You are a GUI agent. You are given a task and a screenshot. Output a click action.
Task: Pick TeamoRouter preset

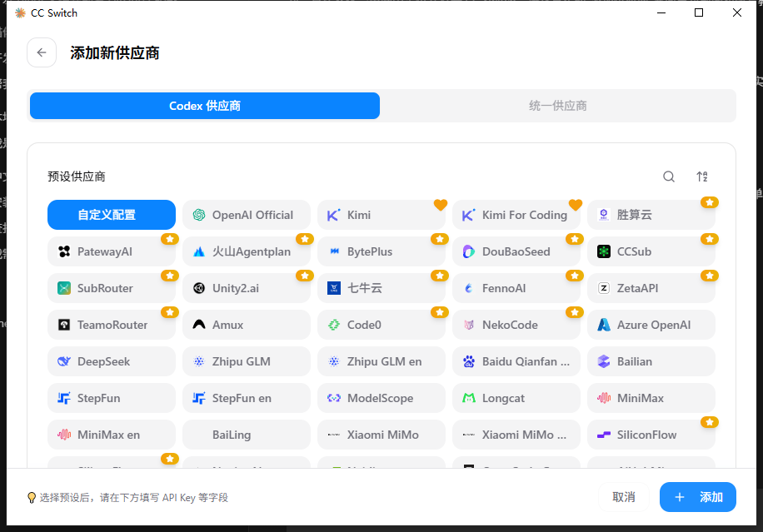click(112, 325)
